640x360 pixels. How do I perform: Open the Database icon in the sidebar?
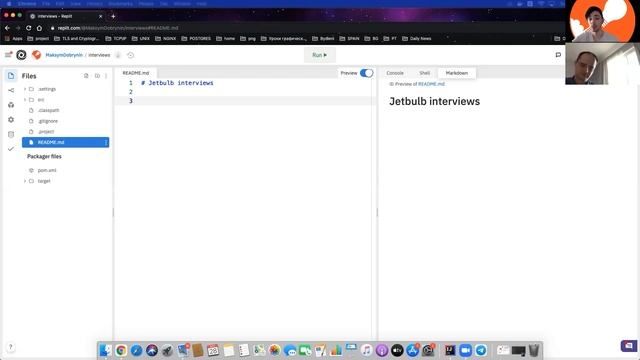[11, 134]
